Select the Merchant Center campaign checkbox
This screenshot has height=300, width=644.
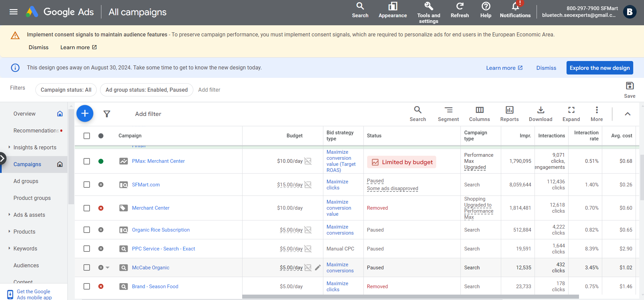click(x=87, y=208)
